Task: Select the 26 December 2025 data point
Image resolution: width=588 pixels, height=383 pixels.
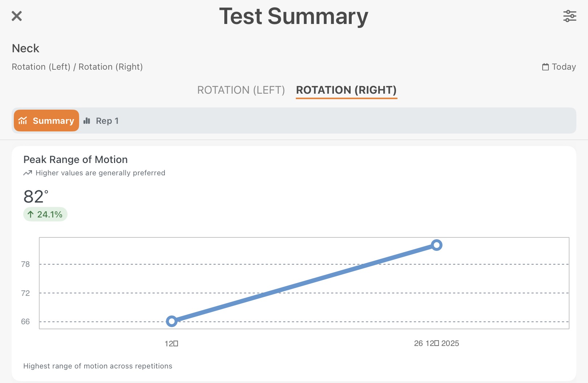Action: click(437, 245)
